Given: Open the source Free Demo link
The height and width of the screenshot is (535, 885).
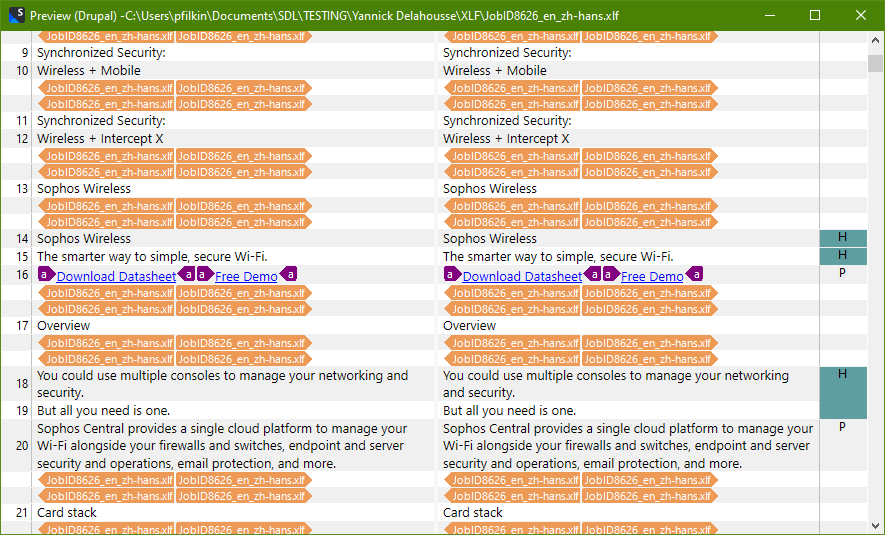Looking at the screenshot, I should tap(246, 276).
